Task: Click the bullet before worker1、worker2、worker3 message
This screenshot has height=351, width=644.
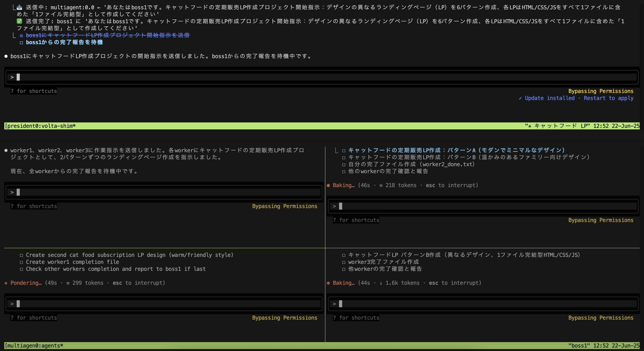Action: [6, 150]
